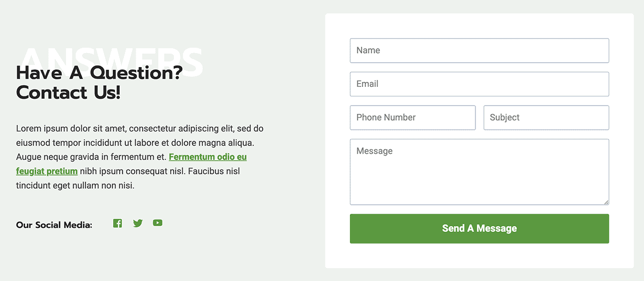Focus the Name input field
644x281 pixels.
tap(479, 50)
